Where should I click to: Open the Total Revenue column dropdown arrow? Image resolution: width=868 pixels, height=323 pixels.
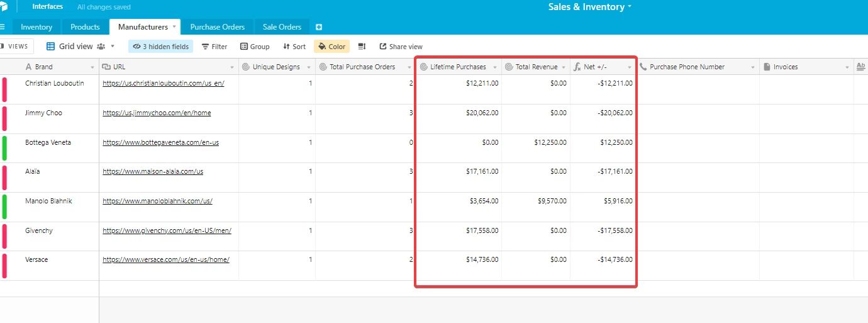(564, 67)
